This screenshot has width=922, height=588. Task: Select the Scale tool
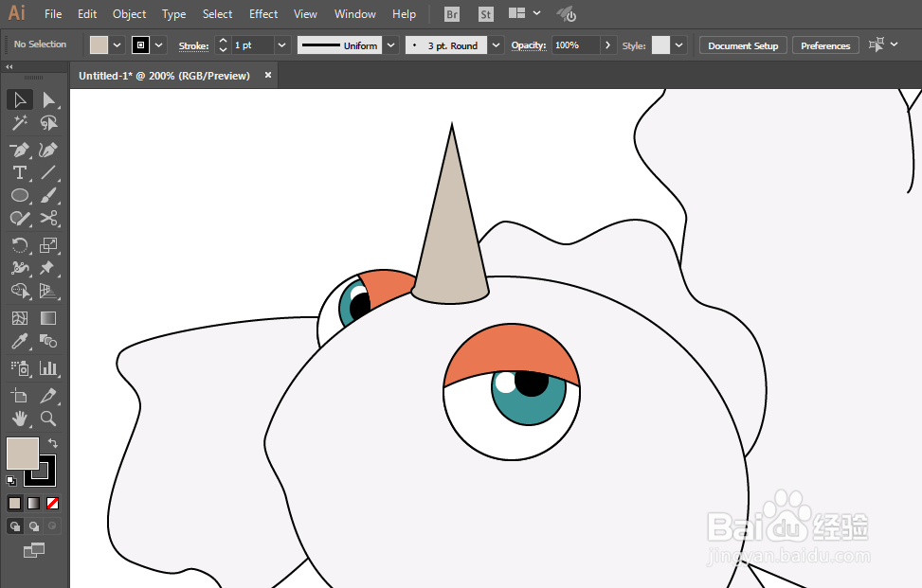pyautogui.click(x=48, y=245)
